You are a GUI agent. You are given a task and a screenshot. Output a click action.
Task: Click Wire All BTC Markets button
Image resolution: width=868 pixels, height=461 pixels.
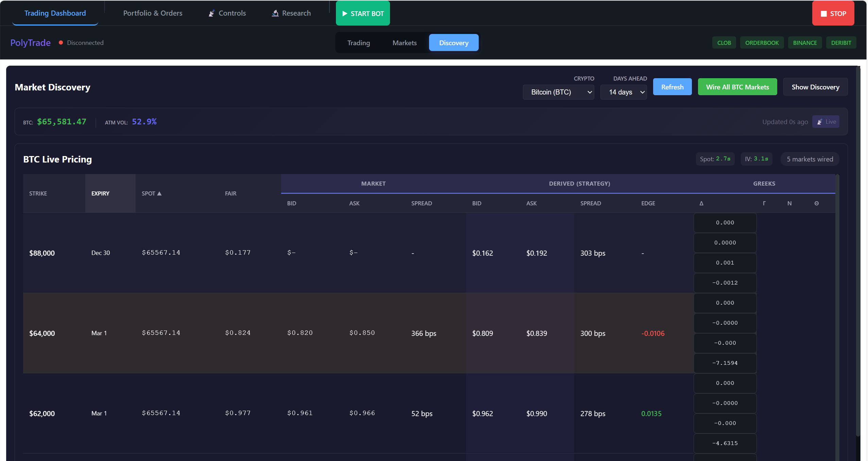[737, 87]
